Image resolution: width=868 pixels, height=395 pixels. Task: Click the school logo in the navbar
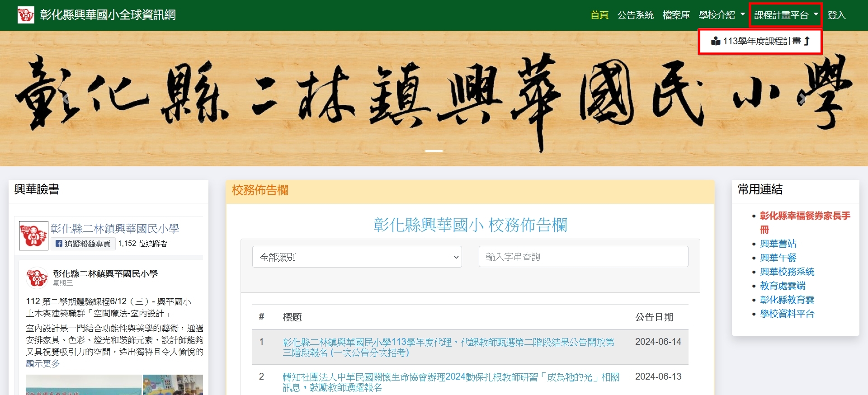(x=26, y=15)
